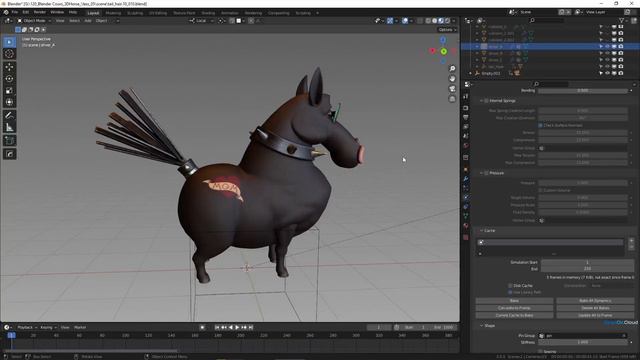Click Calculate to Frame button

tap(514, 308)
